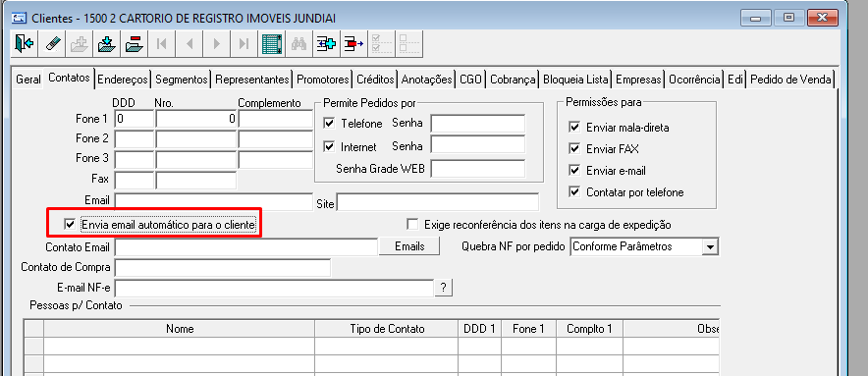This screenshot has width=868, height=376.
Task: Toggle Envia email automático para o cliente
Action: coord(70,224)
